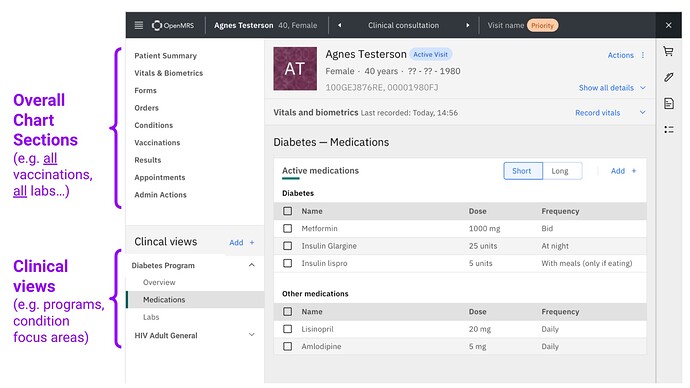Image resolution: width=690 pixels, height=388 pixels.
Task: Select the Active medications tab
Action: 320,171
